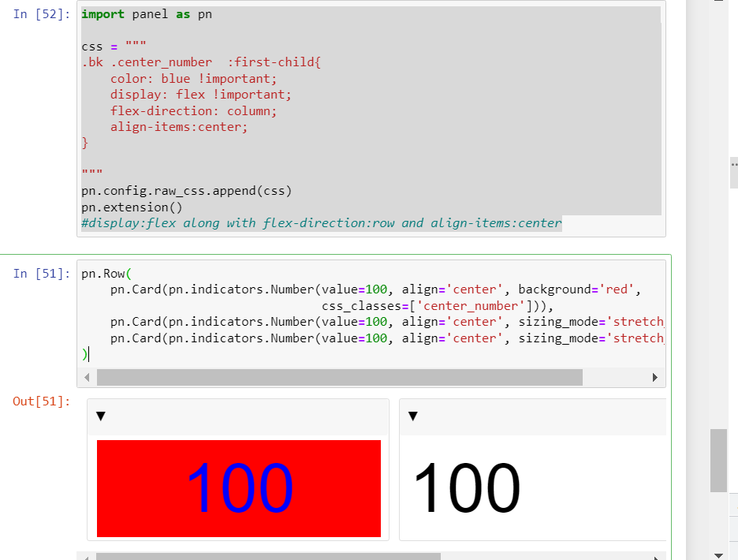The width and height of the screenshot is (738, 560).
Task: Click the right arrow of the code cell scrollbar
Action: coord(655,377)
